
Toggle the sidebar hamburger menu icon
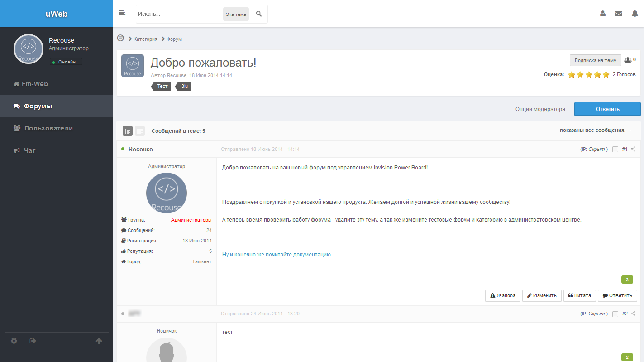pos(122,13)
